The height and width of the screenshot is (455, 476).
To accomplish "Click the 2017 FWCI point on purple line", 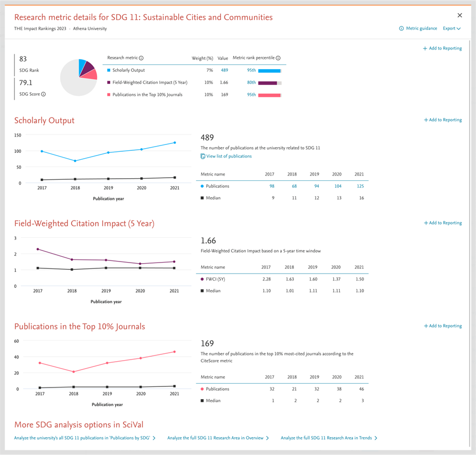I will 37,249.
